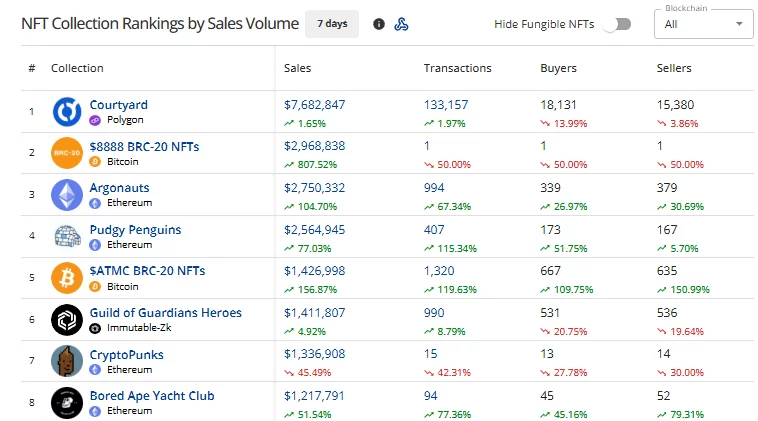Click the Ethereum chain icon under Argonauts

click(95, 203)
